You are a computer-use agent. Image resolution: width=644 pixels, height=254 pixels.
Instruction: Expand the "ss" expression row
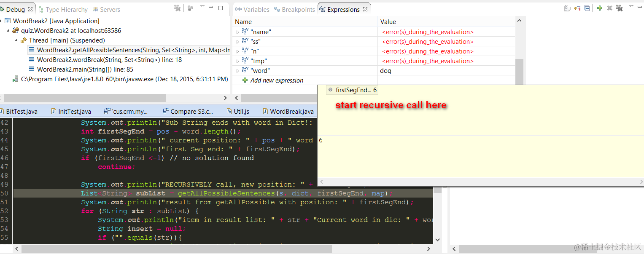pyautogui.click(x=237, y=42)
